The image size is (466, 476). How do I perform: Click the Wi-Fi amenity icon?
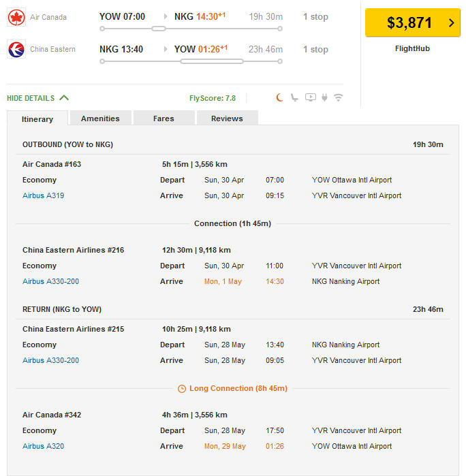tap(339, 97)
